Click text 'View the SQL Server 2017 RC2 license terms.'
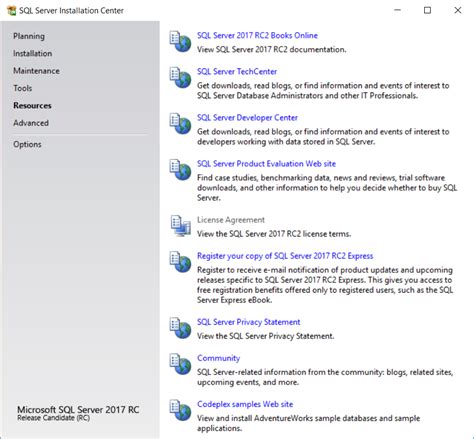This screenshot has width=474, height=439. (x=274, y=234)
